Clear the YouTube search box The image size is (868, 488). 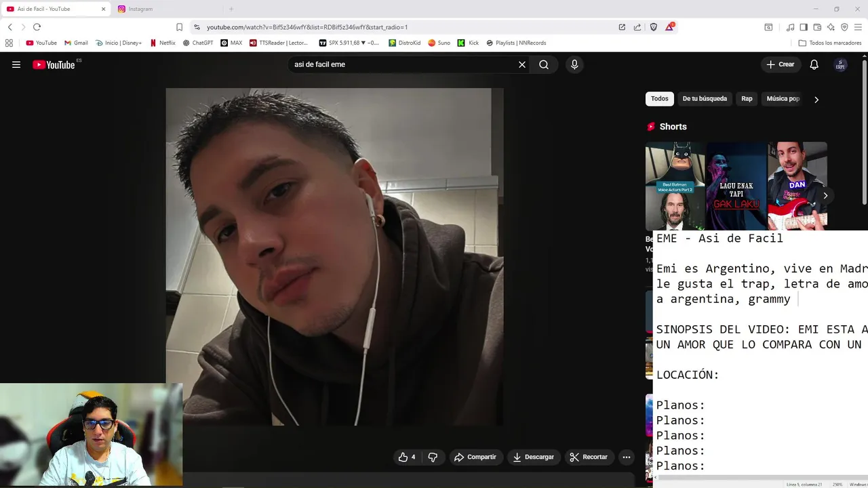point(522,64)
